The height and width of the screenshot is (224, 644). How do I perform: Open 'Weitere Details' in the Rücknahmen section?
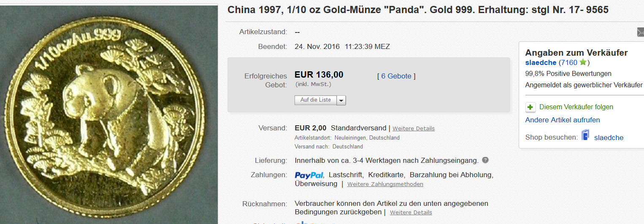pyautogui.click(x=411, y=212)
